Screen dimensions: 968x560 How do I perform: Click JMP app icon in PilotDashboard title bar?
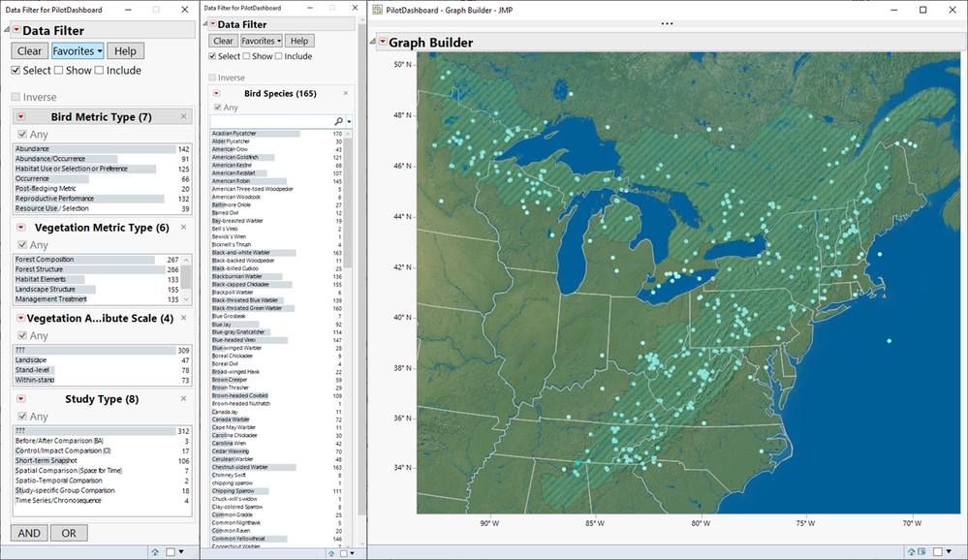click(x=377, y=10)
